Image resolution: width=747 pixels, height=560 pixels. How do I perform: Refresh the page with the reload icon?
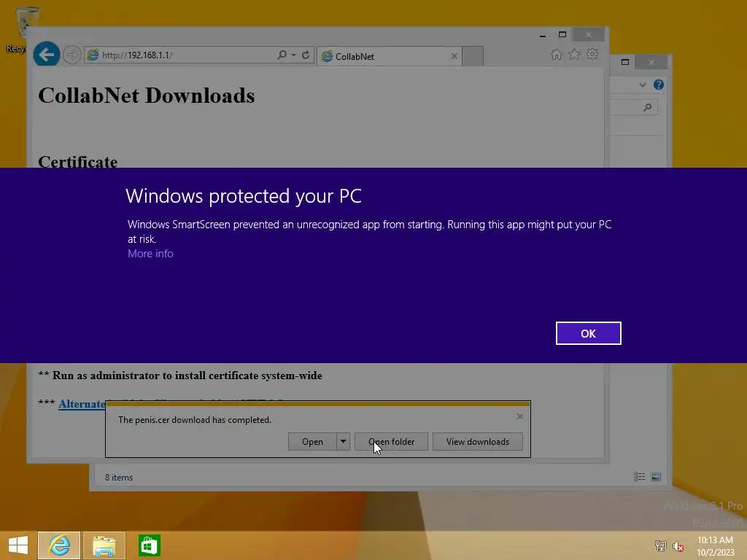point(306,55)
